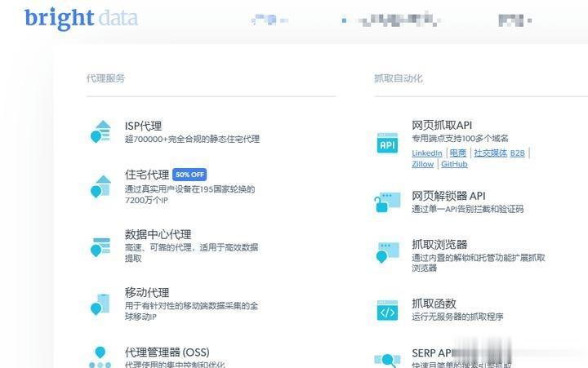Click the 网页解锁器 API unlock icon
The width and height of the screenshot is (588, 368).
(x=387, y=202)
